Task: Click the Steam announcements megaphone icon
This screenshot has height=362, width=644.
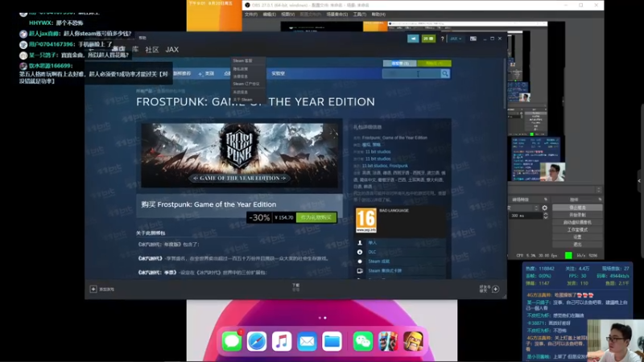Action: click(x=413, y=39)
